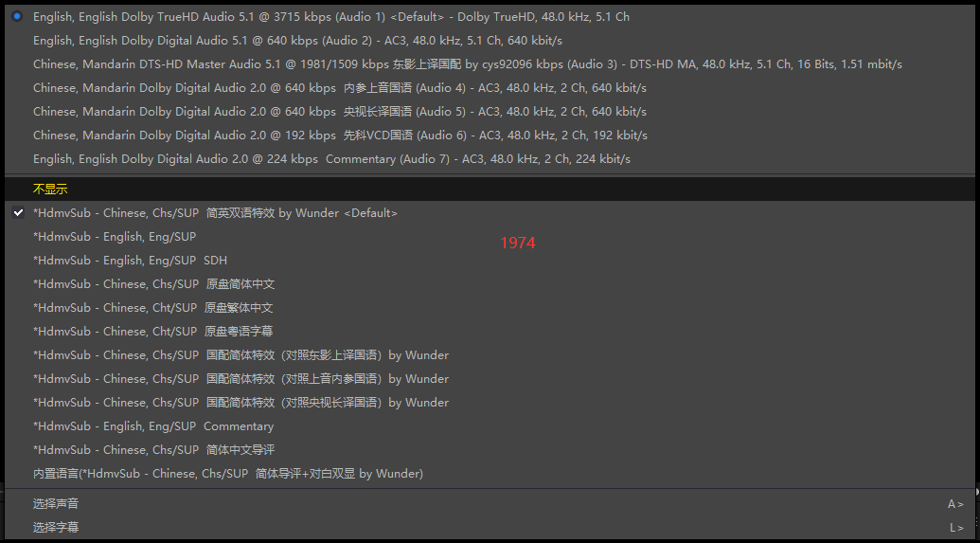Viewport: 980px width, 543px height.
Task: Select 国配简体特效 subtitle matching 央视长译国语
Action: click(x=241, y=403)
